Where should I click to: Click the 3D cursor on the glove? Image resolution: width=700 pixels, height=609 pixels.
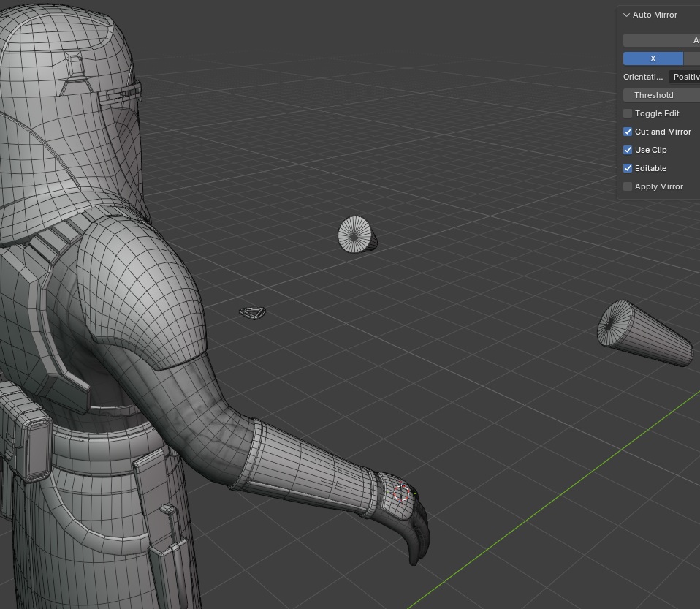401,493
